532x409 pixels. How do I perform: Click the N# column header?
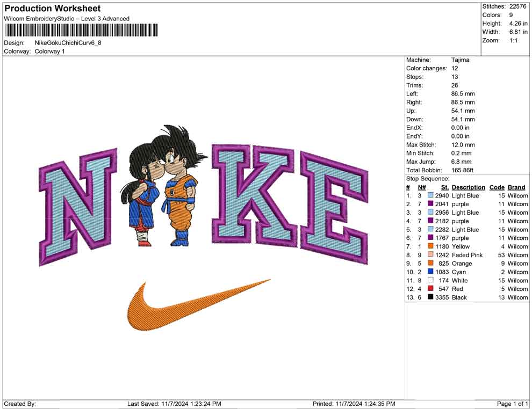point(422,187)
